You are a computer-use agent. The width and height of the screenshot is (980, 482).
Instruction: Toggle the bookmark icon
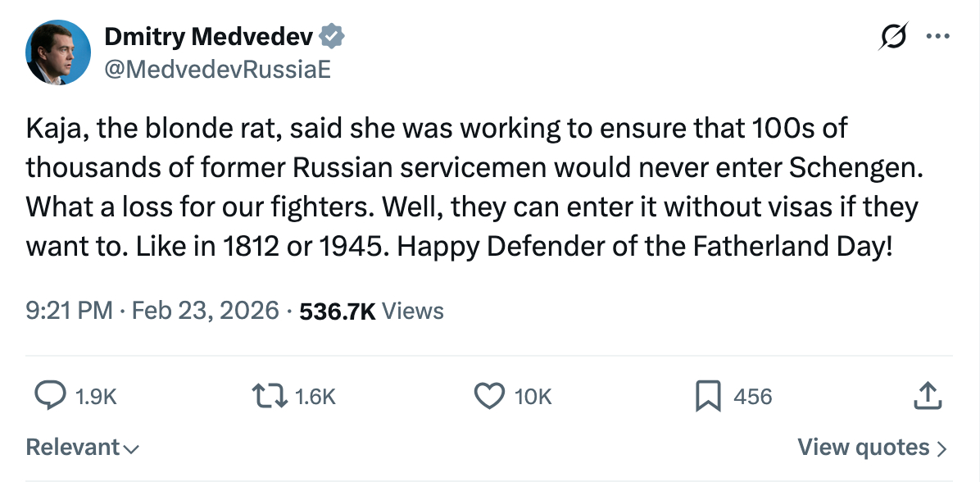707,396
